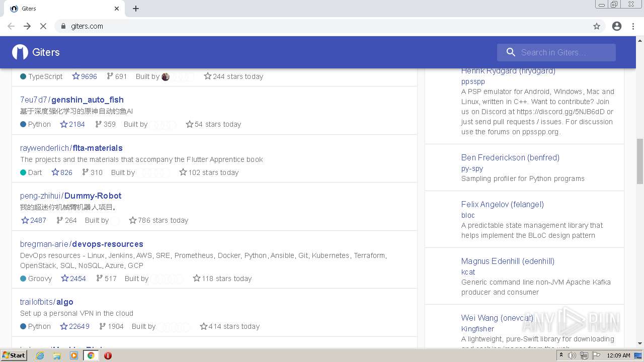Click the Giters logo icon
Viewport: 644px width, 362px height.
pyautogui.click(x=20, y=52)
